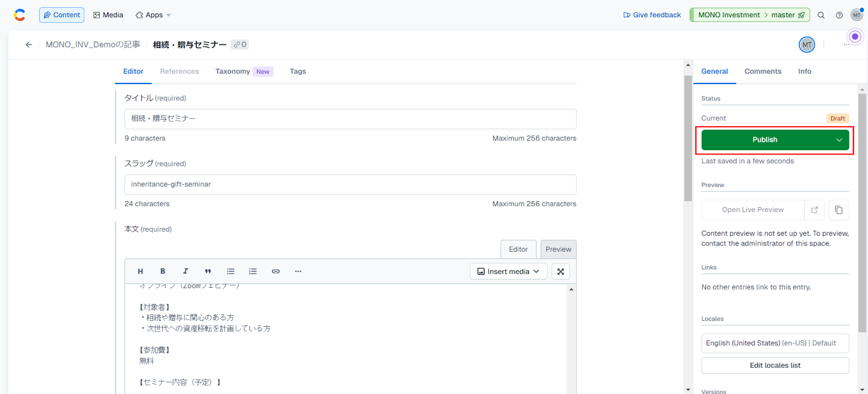Publish the entry
The width and height of the screenshot is (868, 394).
765,140
